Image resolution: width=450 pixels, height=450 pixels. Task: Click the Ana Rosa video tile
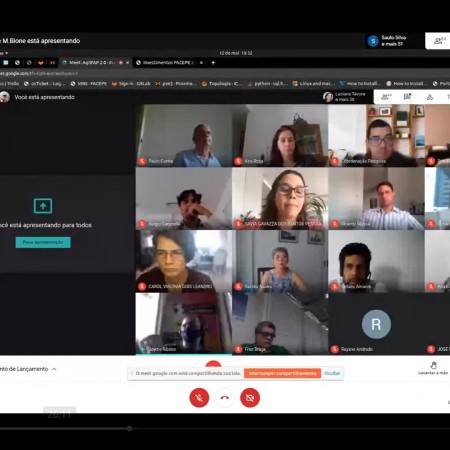[x=280, y=135]
